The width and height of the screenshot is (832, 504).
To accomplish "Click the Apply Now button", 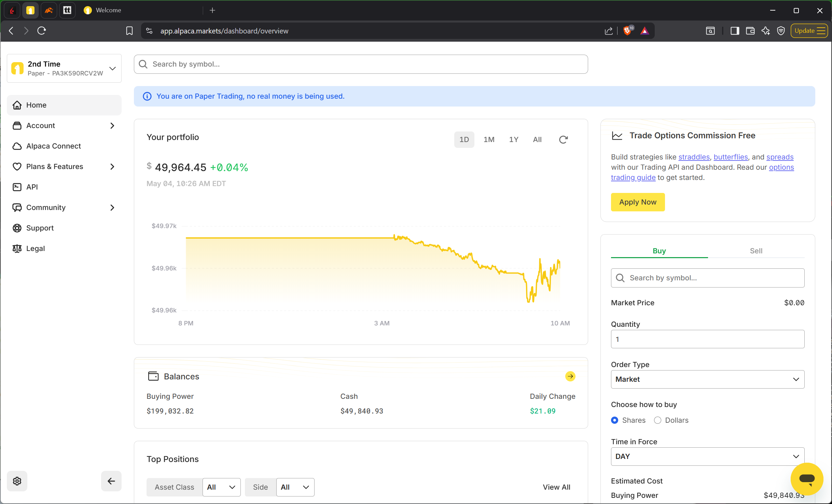I will tap(638, 202).
